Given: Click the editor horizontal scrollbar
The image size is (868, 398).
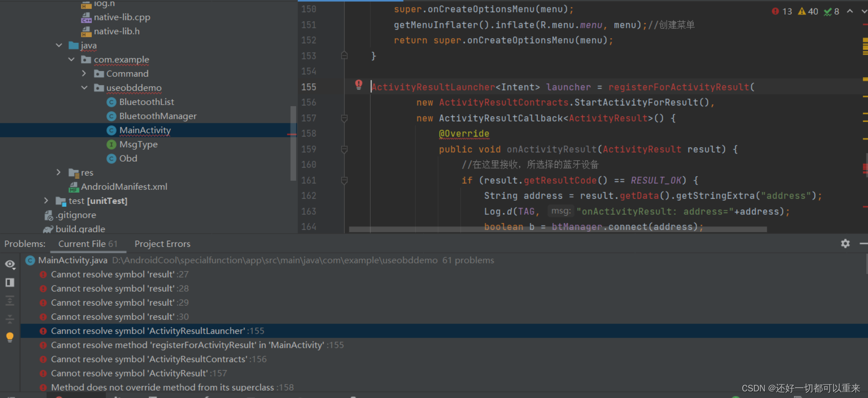Looking at the screenshot, I should (x=558, y=229).
